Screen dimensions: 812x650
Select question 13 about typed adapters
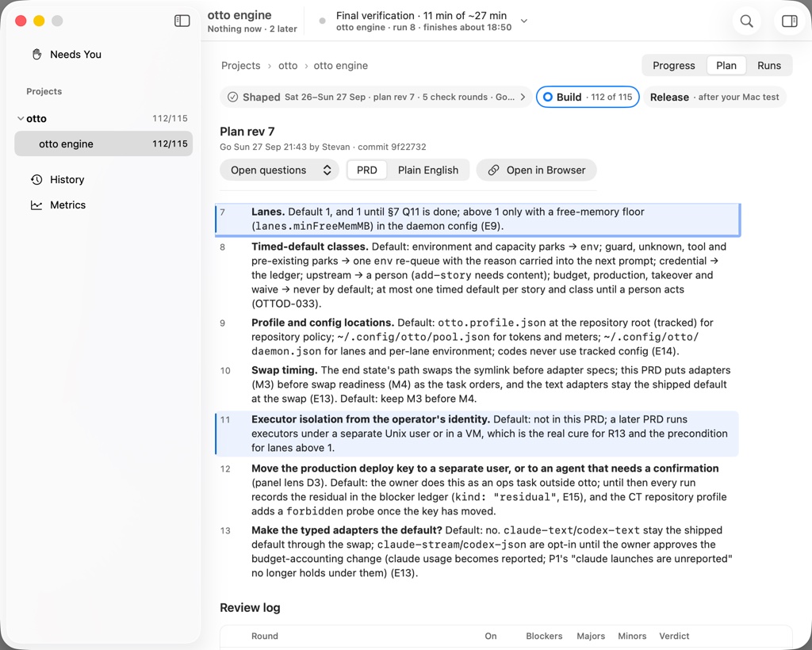(x=477, y=552)
